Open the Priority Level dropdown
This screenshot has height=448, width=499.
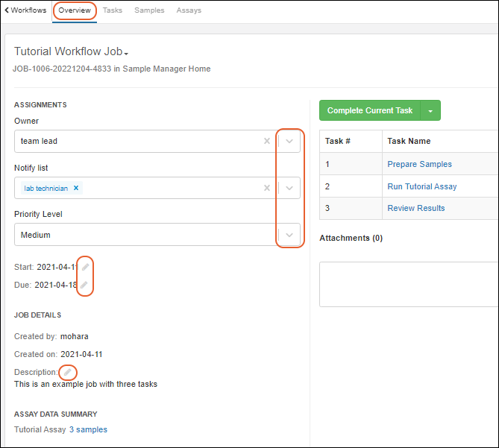tap(290, 235)
